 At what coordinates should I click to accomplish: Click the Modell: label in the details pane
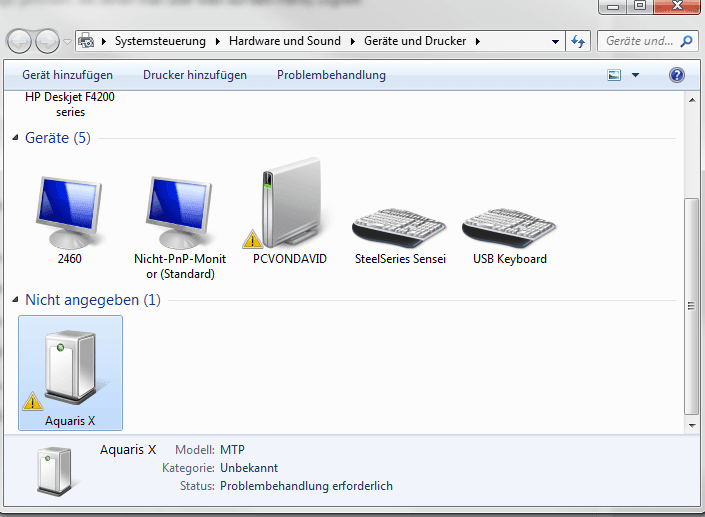click(195, 450)
